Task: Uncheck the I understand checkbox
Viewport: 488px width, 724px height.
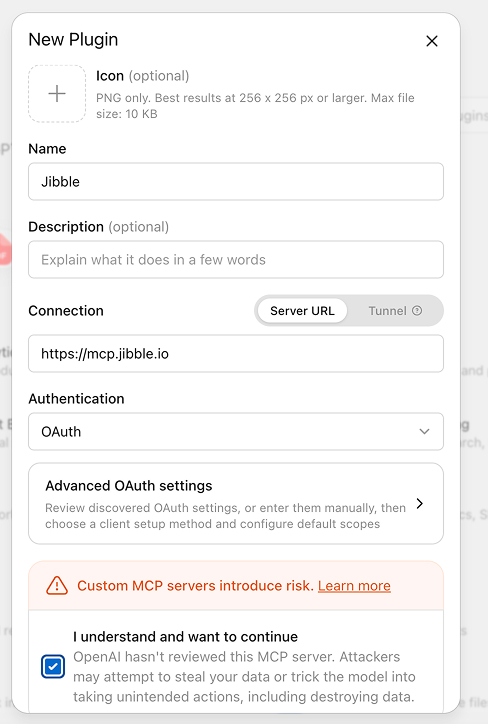Action: [53, 667]
